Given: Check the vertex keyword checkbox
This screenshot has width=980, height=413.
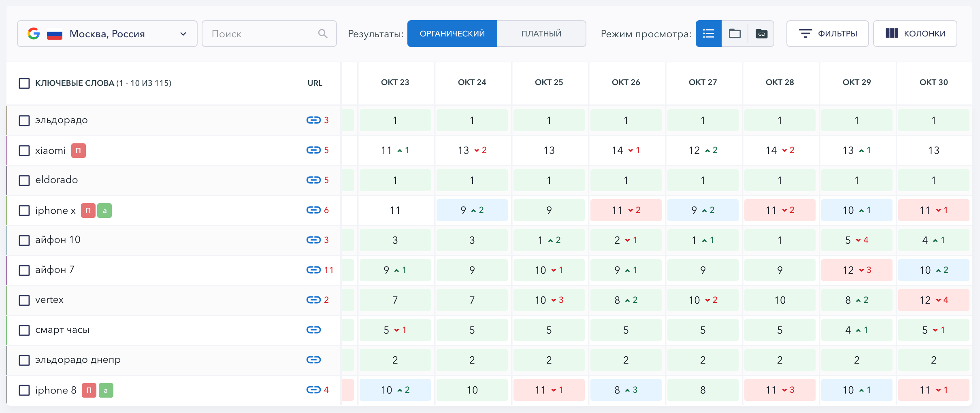Looking at the screenshot, I should pyautogui.click(x=24, y=300).
